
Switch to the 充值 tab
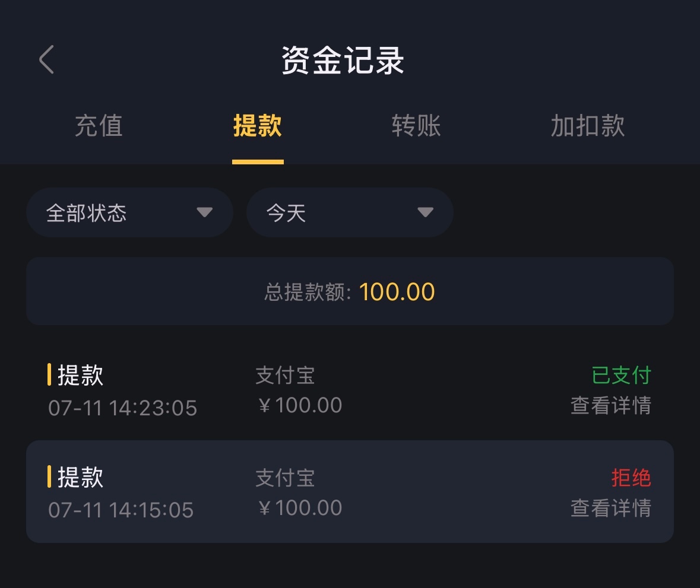click(x=99, y=126)
